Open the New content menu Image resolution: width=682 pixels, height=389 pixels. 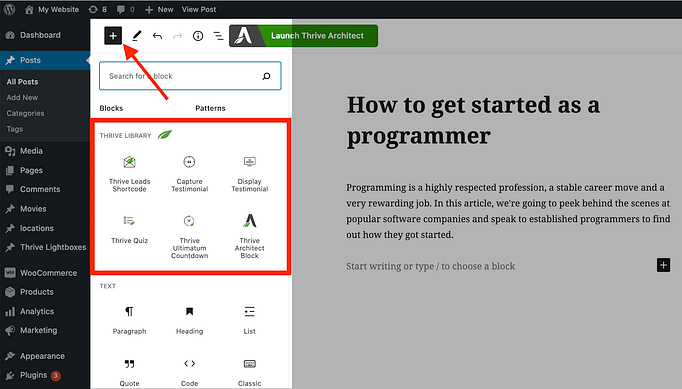pyautogui.click(x=159, y=9)
